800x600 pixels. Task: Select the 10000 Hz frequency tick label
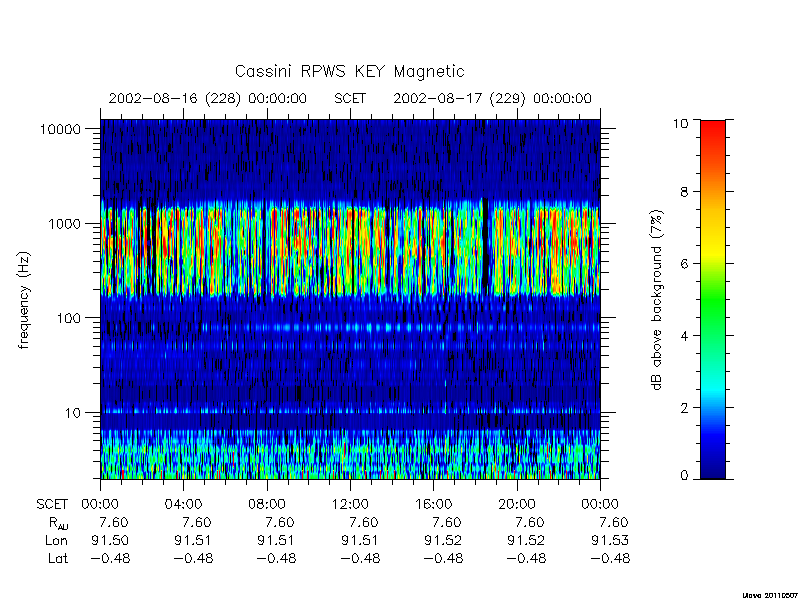(60, 130)
